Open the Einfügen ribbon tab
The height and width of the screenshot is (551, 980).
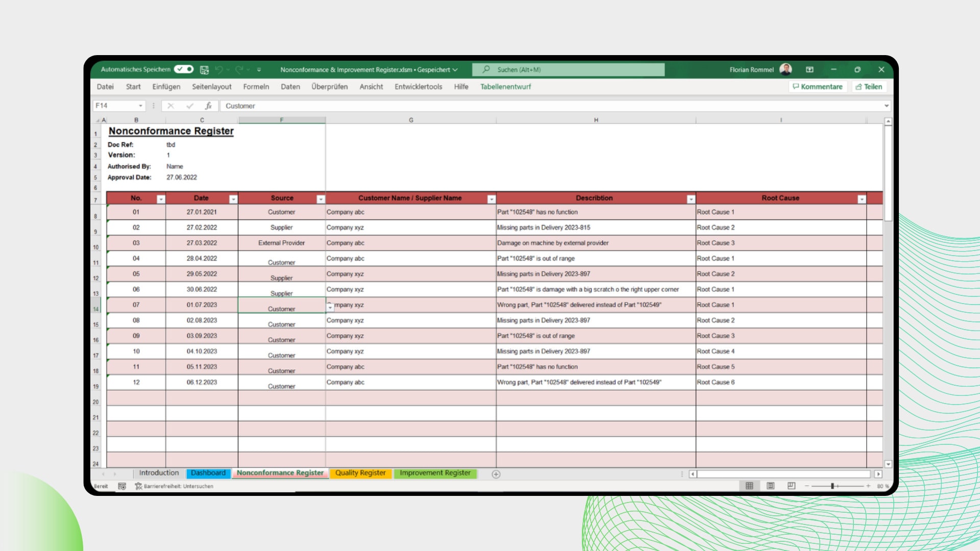pos(166,87)
